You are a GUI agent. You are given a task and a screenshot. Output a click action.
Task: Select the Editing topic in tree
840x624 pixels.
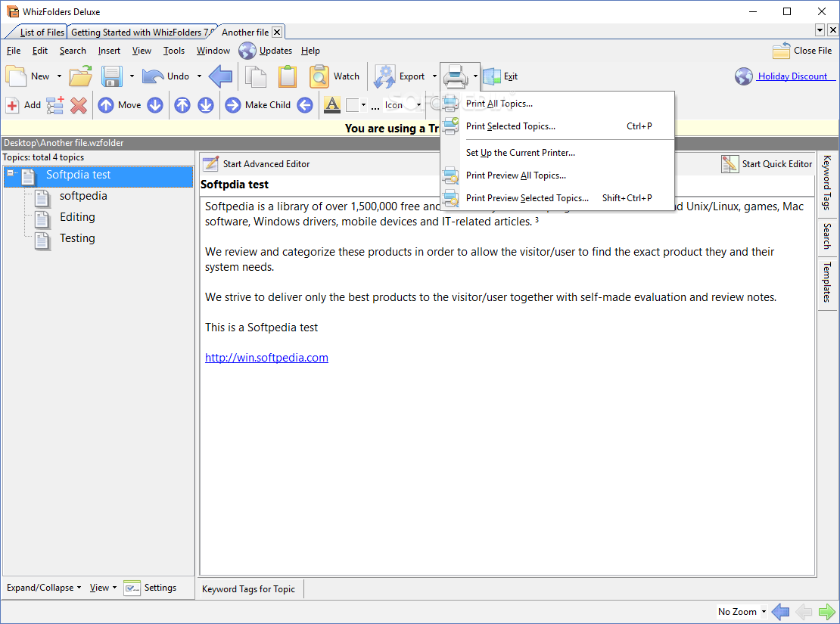pyautogui.click(x=77, y=217)
